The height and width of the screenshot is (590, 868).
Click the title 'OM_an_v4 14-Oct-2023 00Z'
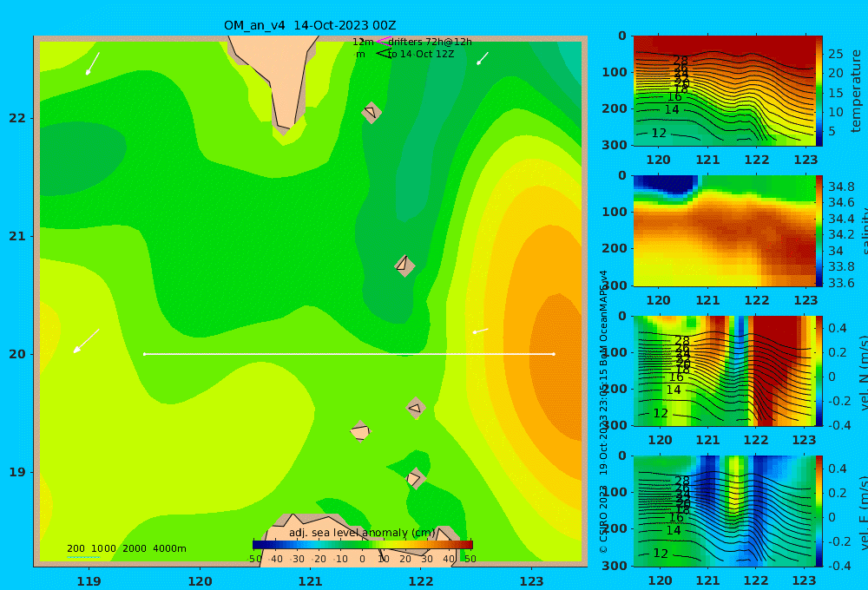[x=310, y=25]
